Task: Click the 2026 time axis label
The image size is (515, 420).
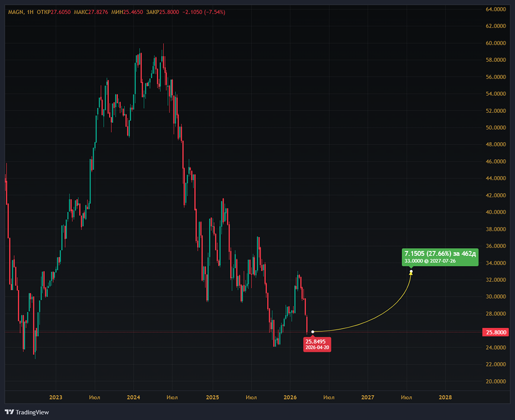Action: (x=290, y=397)
